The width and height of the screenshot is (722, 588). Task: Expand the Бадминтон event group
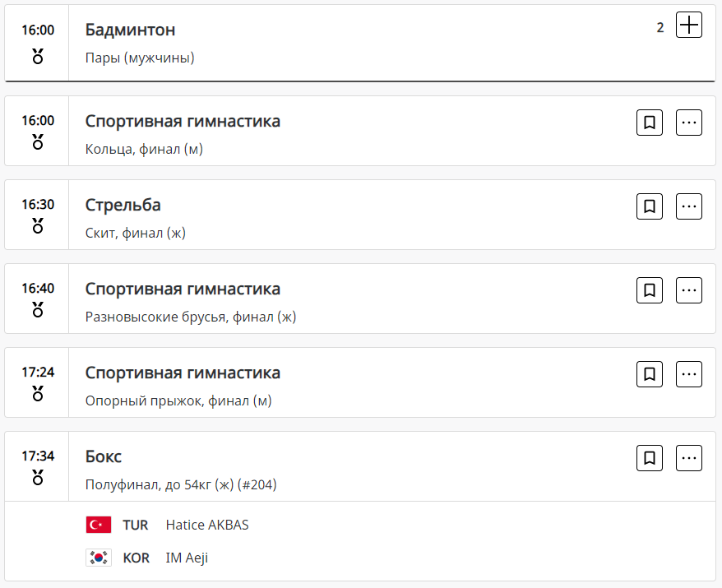[x=688, y=25]
